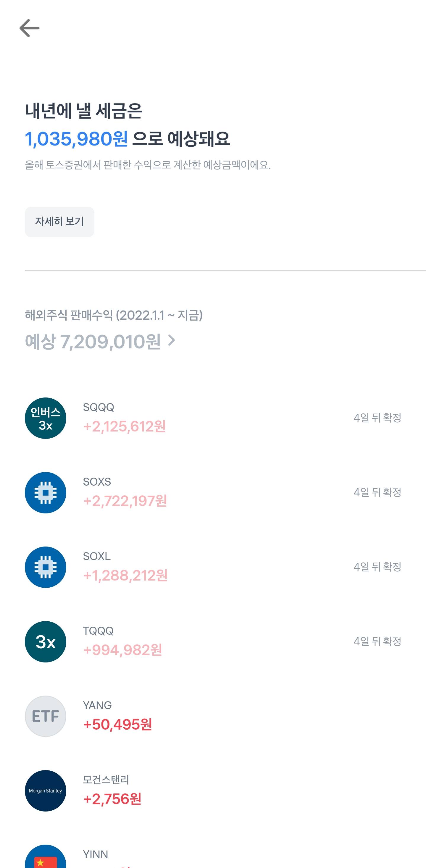Viewport: 426px width, 868px height.
Task: Open the YANG +50,495원 profit amount
Action: pyautogui.click(x=117, y=725)
